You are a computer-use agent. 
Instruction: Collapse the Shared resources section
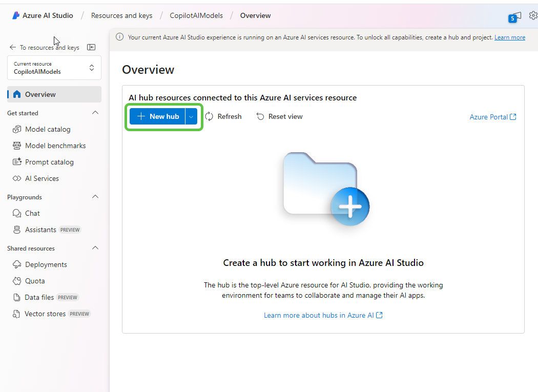pyautogui.click(x=95, y=248)
